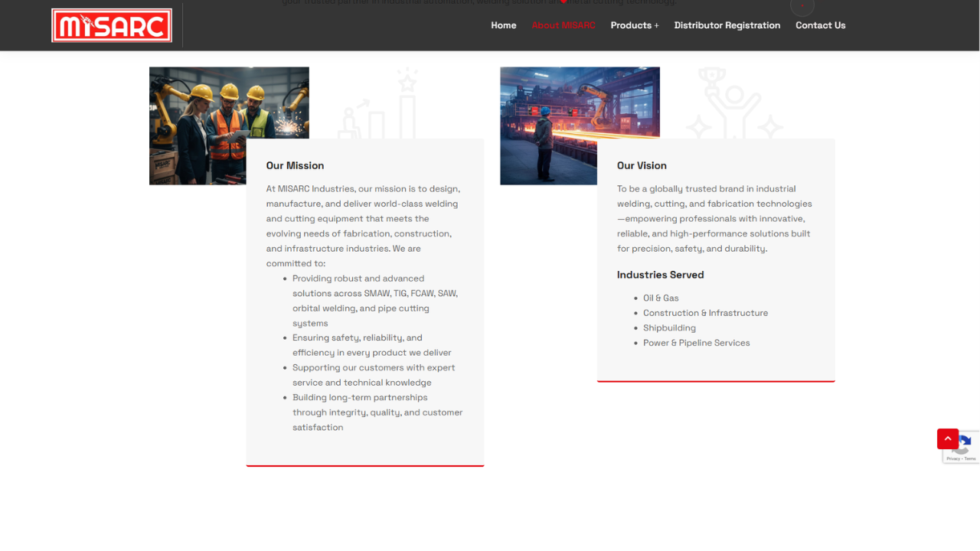Go to the Contact Us page
The height and width of the screenshot is (551, 980).
point(821,25)
